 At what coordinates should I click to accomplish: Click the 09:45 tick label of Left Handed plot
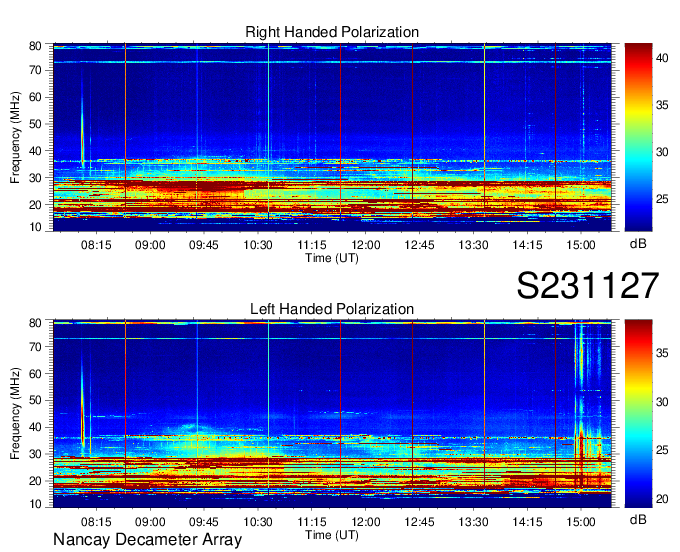click(x=204, y=522)
